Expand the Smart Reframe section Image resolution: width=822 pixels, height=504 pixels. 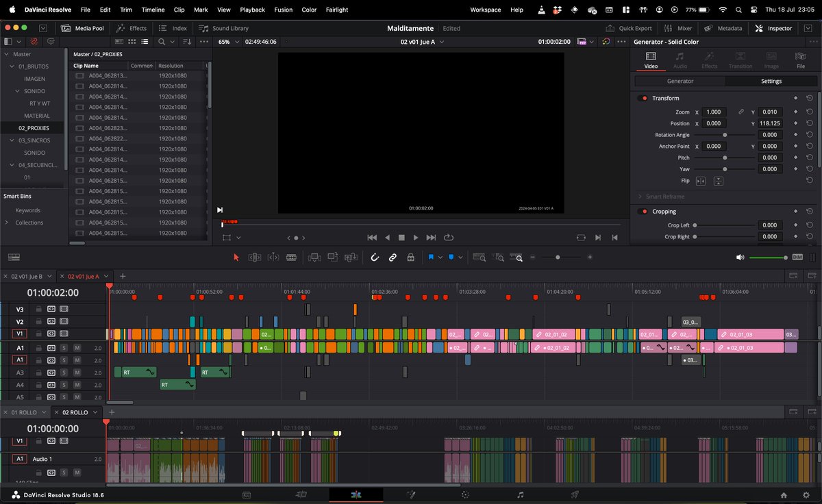point(640,197)
